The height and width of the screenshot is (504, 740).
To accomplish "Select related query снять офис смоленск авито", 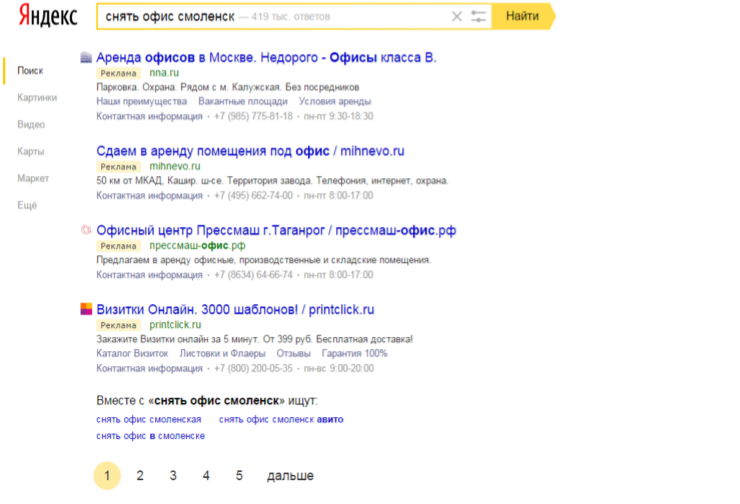I will coord(281,419).
